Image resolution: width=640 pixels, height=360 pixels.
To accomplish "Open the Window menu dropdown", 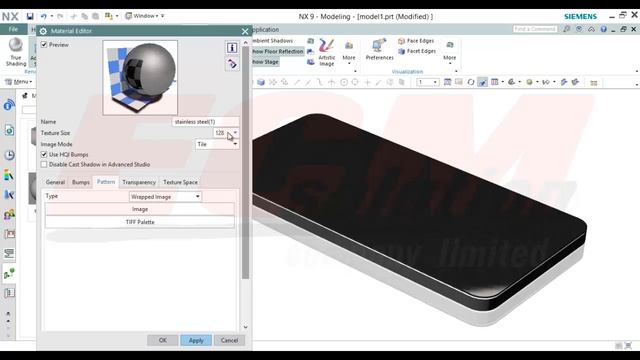I will click(x=144, y=16).
